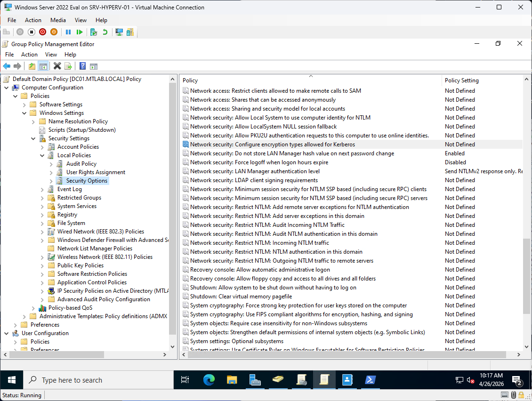This screenshot has width=532, height=401.
Task: Click the red Shut Down VM icon
Action: (42, 32)
